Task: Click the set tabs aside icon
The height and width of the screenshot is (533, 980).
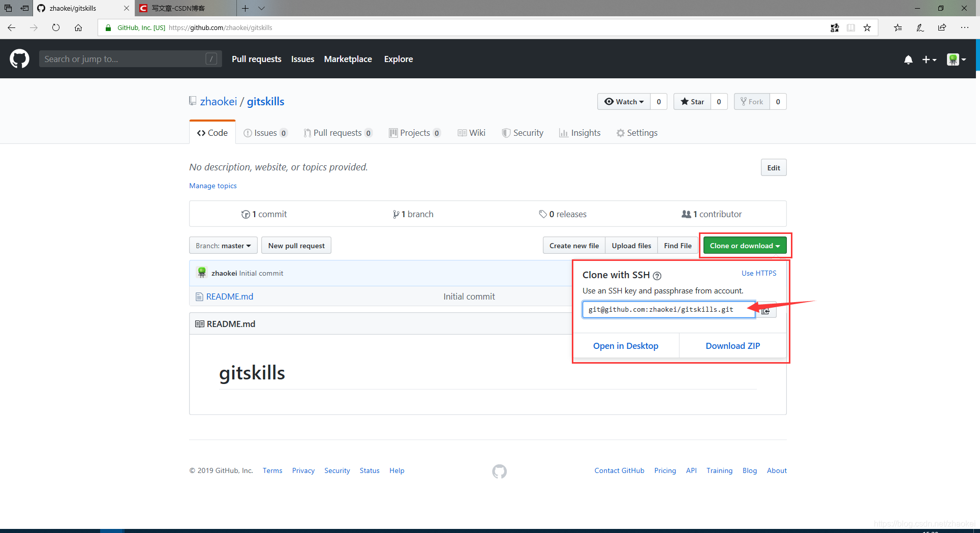Action: tap(24, 8)
